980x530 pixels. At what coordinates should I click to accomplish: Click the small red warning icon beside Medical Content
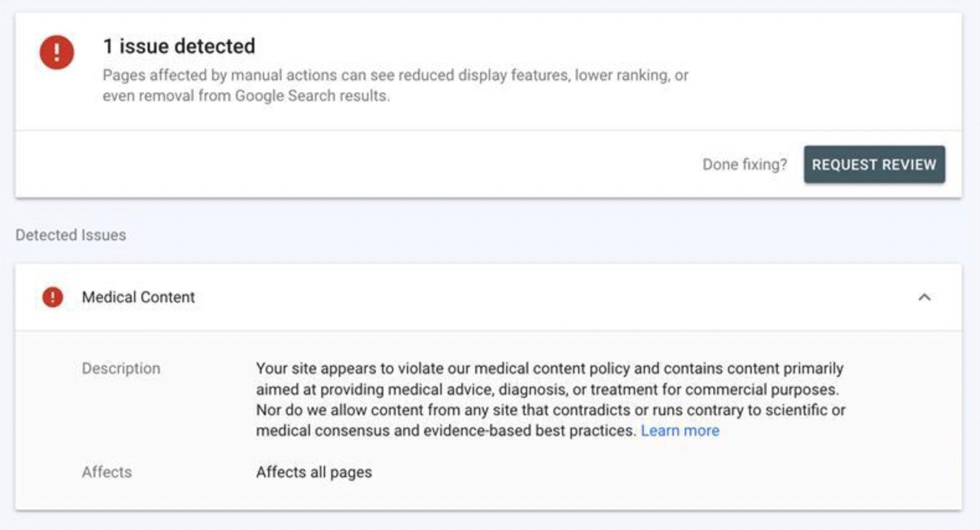click(x=53, y=297)
